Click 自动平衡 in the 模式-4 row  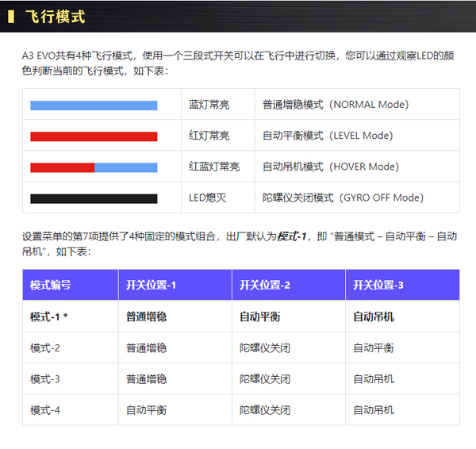pyautogui.click(x=146, y=410)
